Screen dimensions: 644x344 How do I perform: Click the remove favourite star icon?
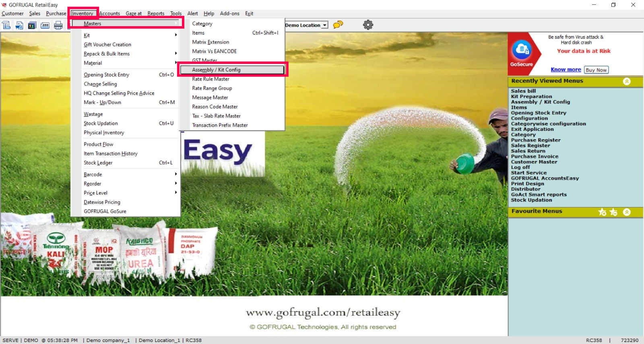613,212
